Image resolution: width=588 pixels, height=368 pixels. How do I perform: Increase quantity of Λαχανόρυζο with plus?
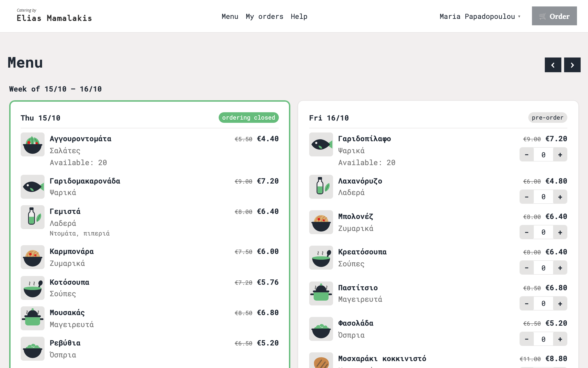(x=560, y=197)
